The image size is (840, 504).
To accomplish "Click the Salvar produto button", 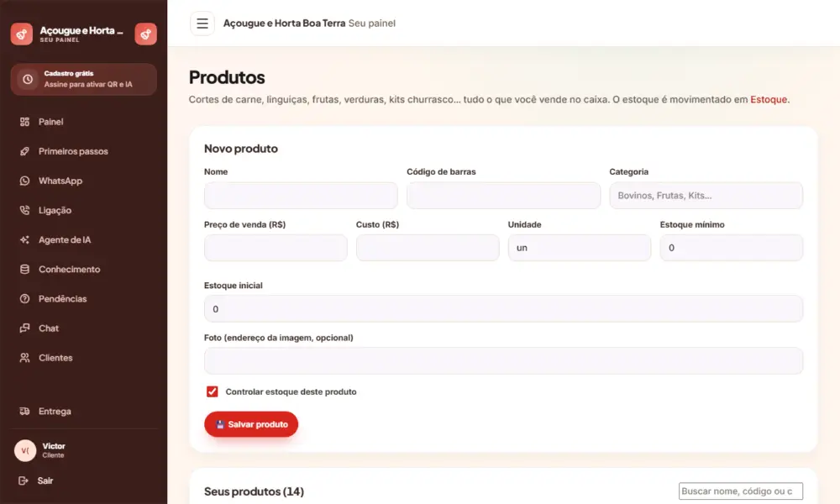I will (x=251, y=424).
